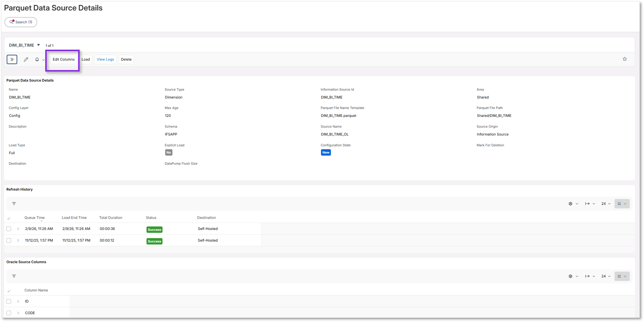
Task: Open the Search (1) filter button
Action: [21, 22]
